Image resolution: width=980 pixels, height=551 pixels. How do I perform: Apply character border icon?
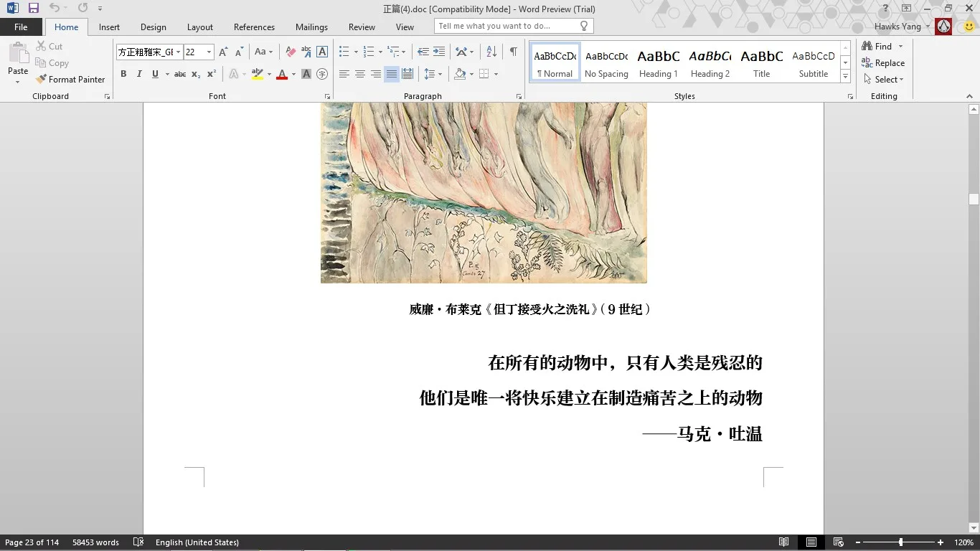pyautogui.click(x=322, y=52)
